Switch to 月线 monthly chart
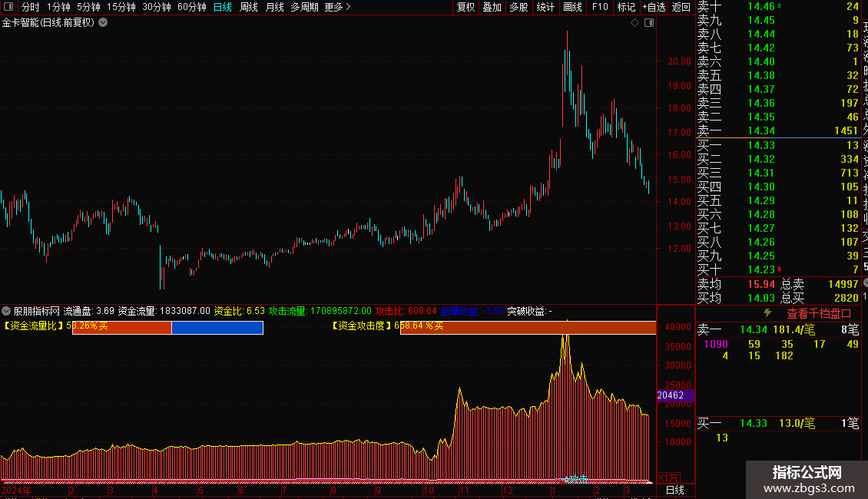Image resolution: width=868 pixels, height=499 pixels. coord(275,7)
